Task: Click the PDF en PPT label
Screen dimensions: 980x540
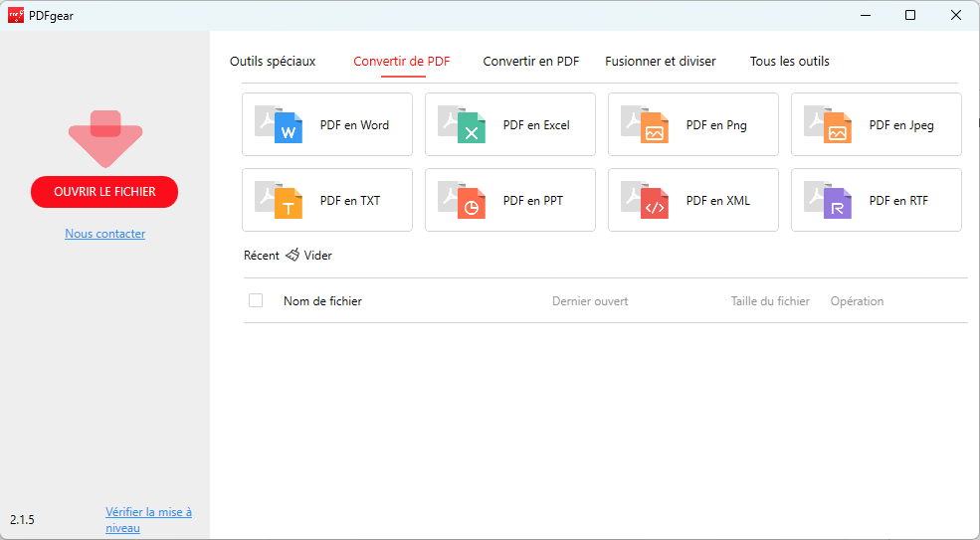Action: click(533, 201)
